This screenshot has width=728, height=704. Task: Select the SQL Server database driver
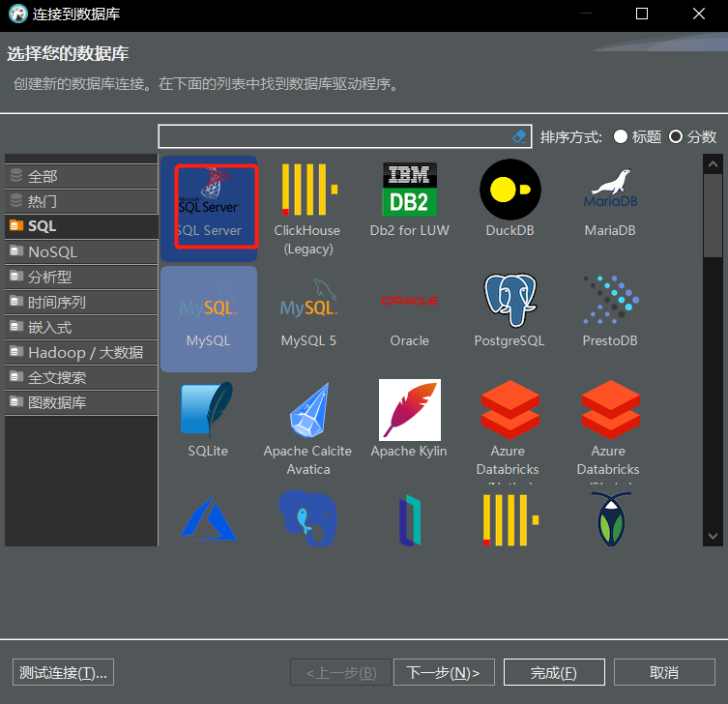tap(209, 208)
